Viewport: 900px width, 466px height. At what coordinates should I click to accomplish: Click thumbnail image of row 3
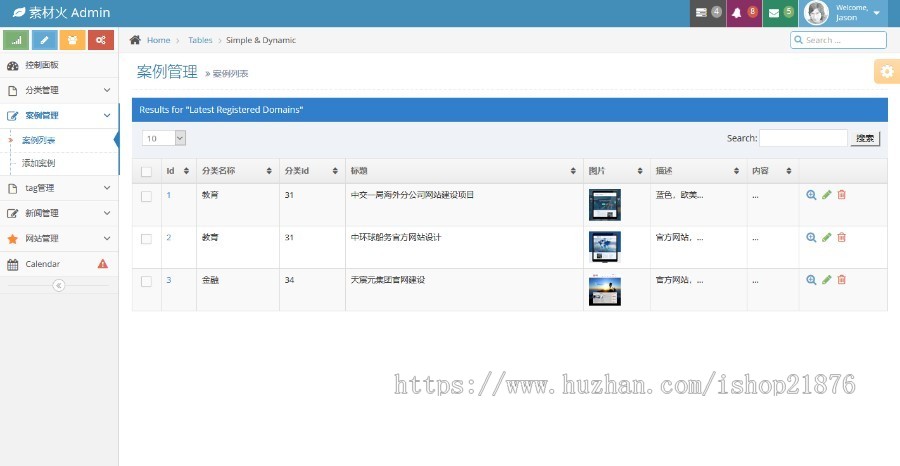(605, 290)
